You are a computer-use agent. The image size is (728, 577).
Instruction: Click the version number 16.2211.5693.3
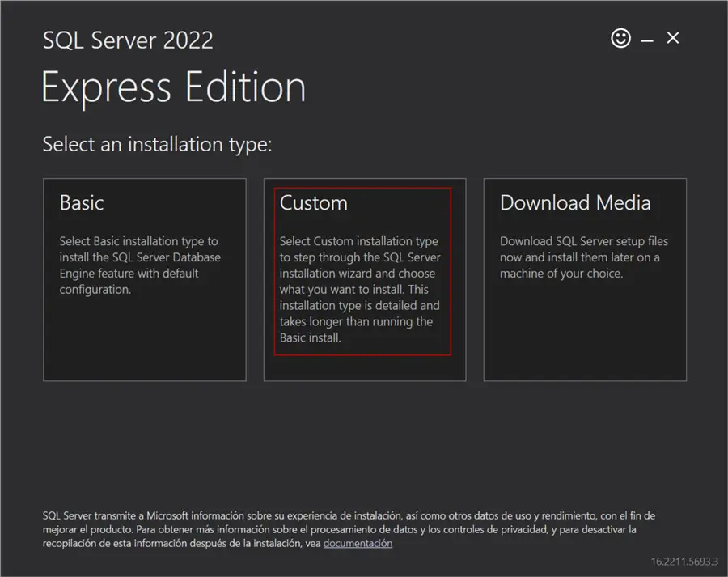point(684,562)
